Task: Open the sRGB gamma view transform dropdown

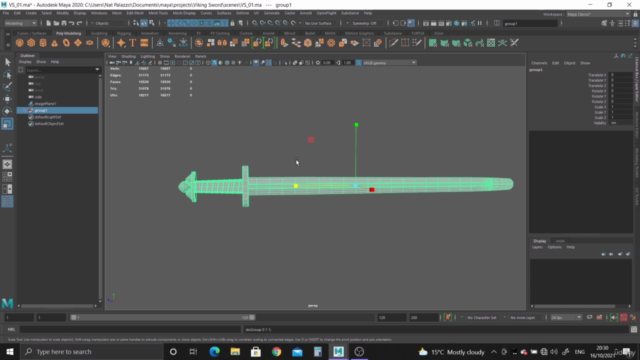Action: 390,62
